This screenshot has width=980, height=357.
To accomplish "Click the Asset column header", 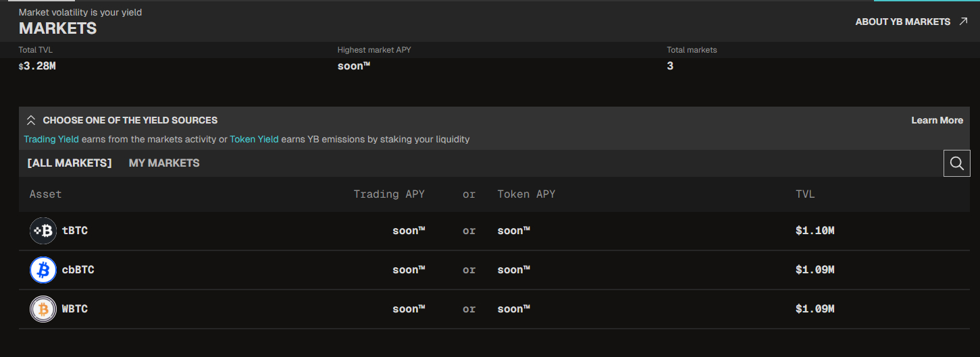I will pyautogui.click(x=45, y=194).
